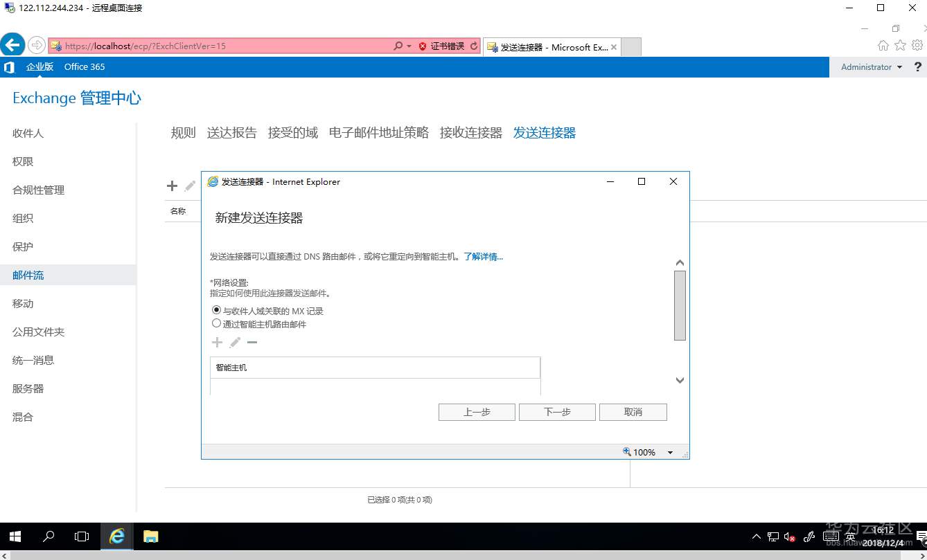Click the search magnifier in address bar
The image size is (927, 560).
click(399, 46)
